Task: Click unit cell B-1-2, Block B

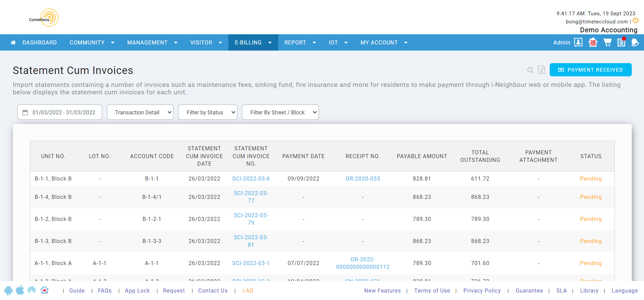Action: coord(53,219)
